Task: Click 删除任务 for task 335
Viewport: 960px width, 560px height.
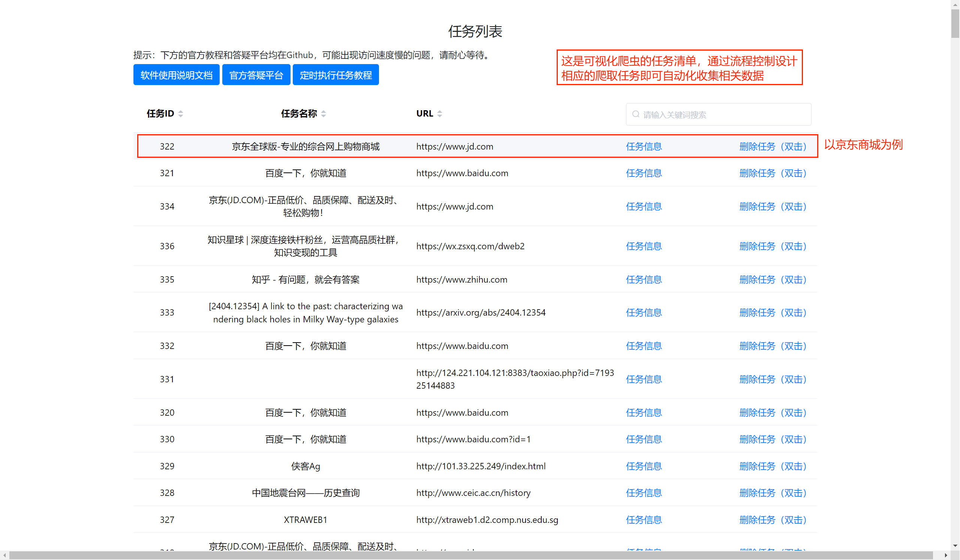Action: pyautogui.click(x=773, y=279)
